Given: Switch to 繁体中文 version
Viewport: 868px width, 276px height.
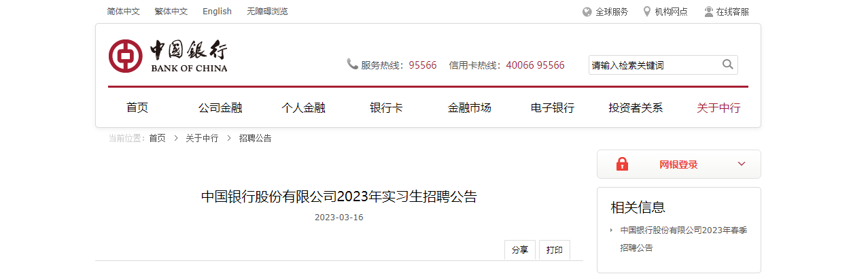Looking at the screenshot, I should (171, 12).
